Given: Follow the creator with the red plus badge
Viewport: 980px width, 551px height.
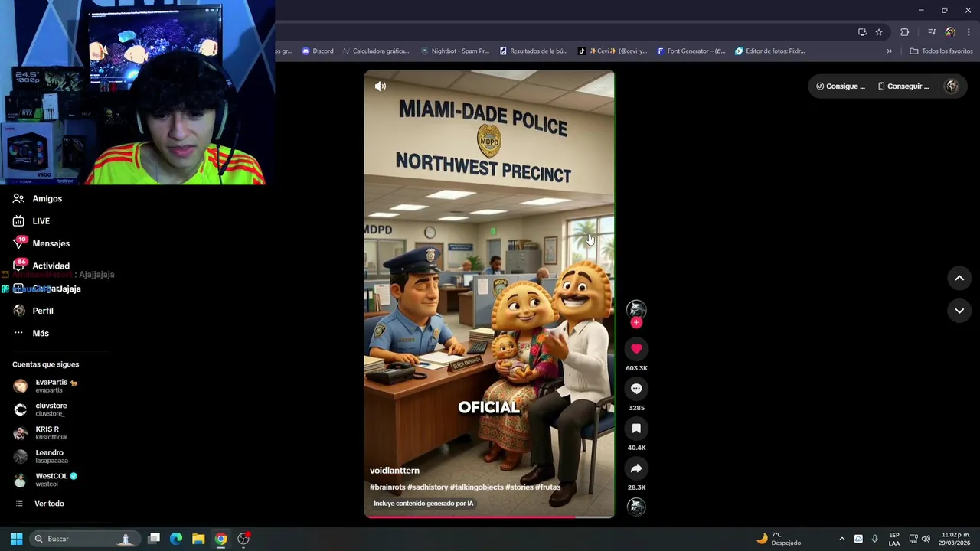Looking at the screenshot, I should click(636, 323).
